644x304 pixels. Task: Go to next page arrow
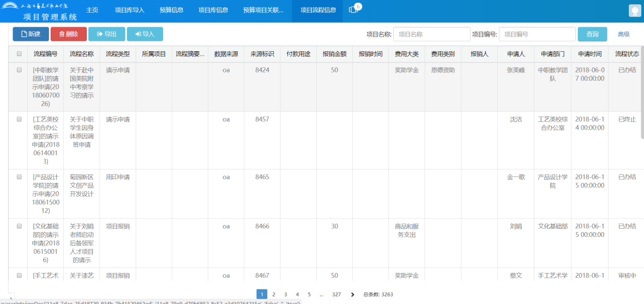pos(352,294)
